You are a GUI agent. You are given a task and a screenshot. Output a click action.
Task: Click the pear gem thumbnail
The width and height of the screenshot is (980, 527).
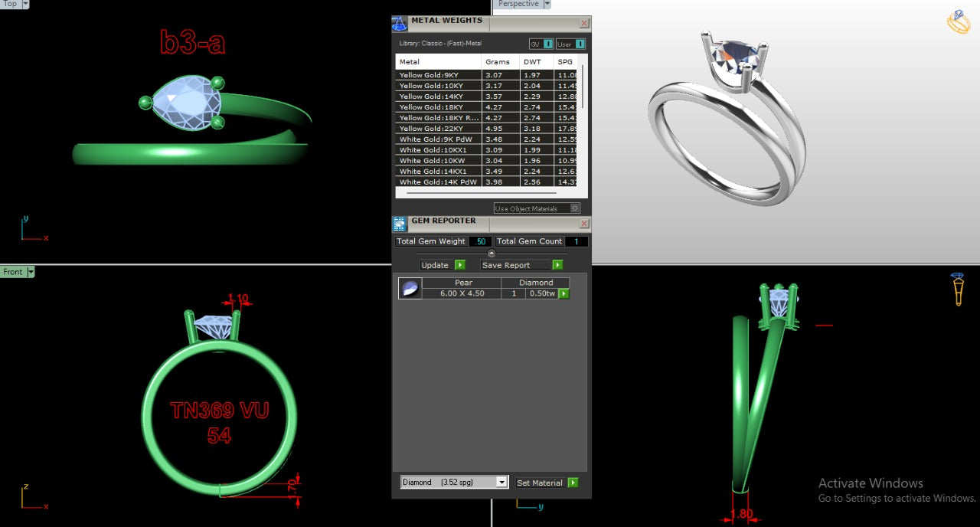410,288
